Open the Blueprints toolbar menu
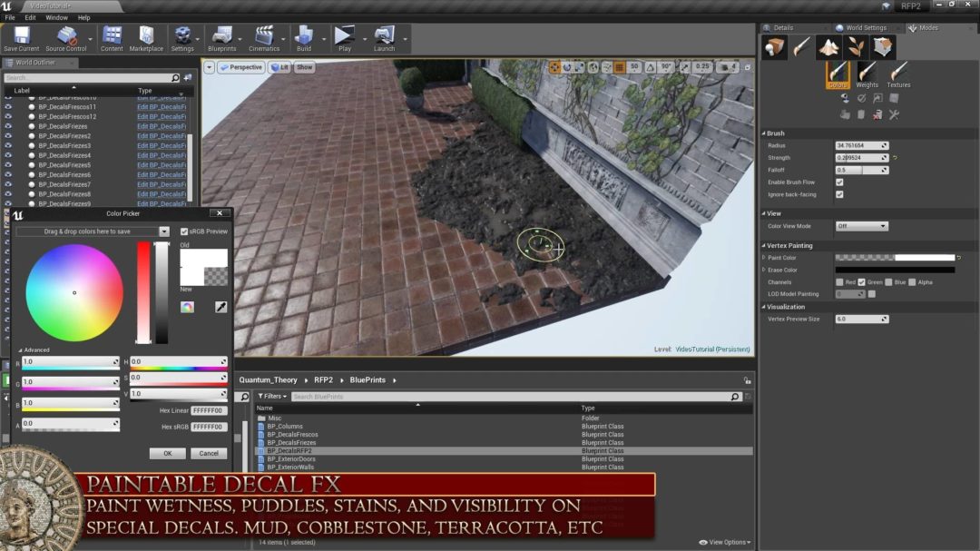Screen dimensions: 980x551 [x=222, y=39]
